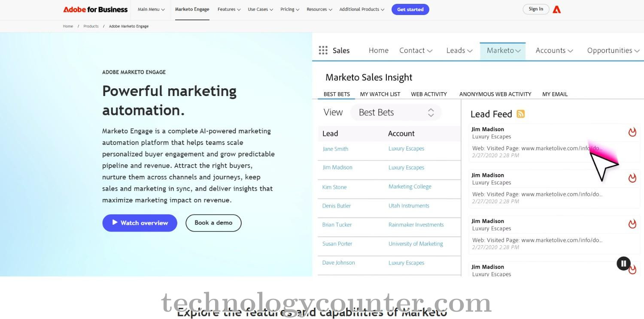This screenshot has width=644, height=319.
Task: Open the My Watch List tab
Action: (x=380, y=94)
